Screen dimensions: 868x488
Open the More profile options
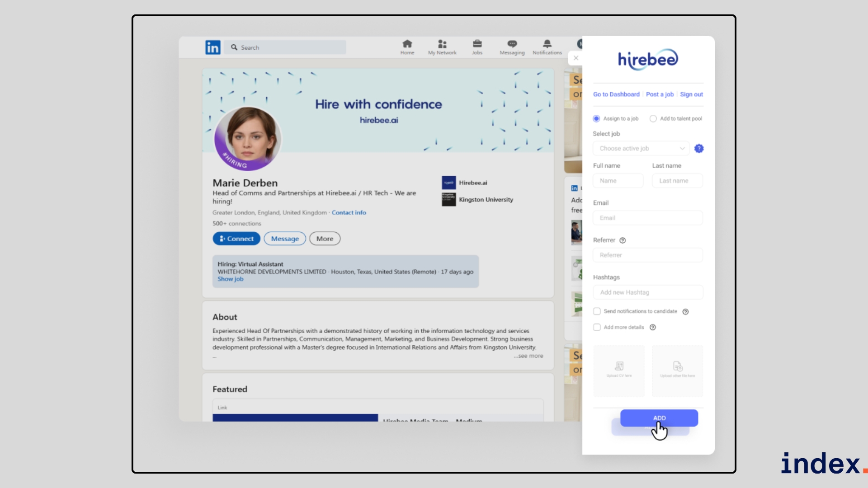click(x=325, y=239)
